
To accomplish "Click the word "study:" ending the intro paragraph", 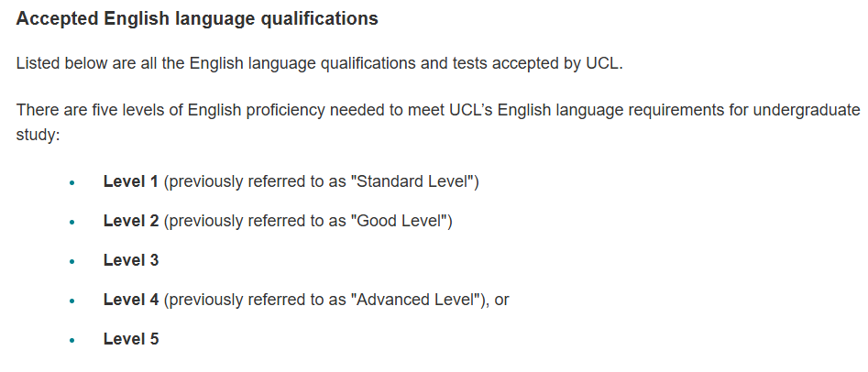I will click(x=38, y=134).
